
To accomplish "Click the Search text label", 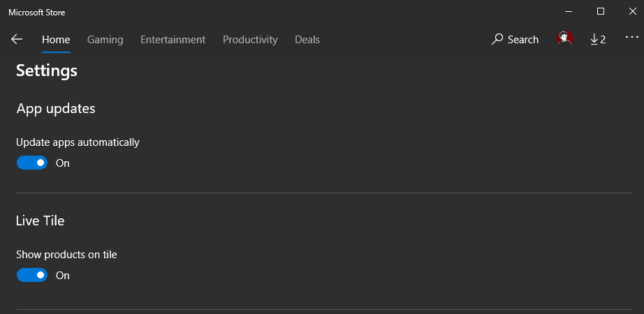I will pyautogui.click(x=523, y=40).
